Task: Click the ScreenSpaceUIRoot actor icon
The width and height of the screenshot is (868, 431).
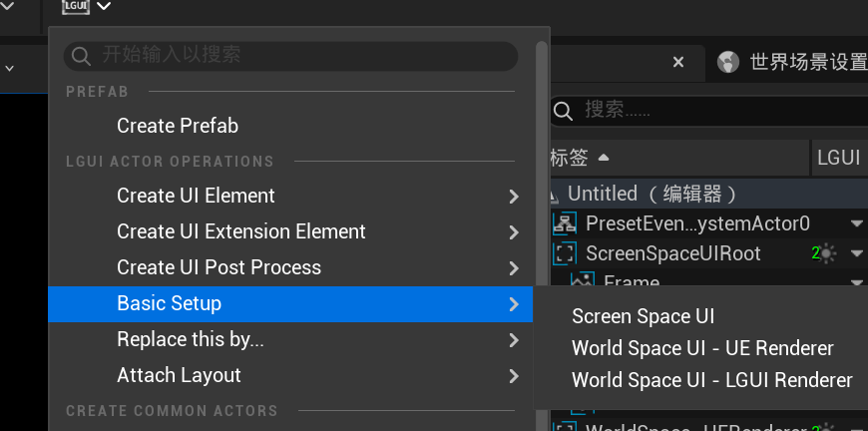Action: [566, 253]
